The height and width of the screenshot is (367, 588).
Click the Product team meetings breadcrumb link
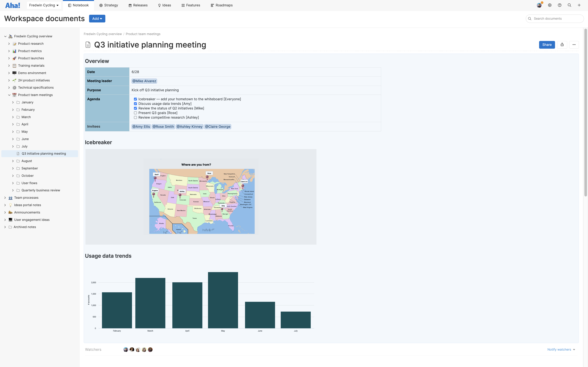click(x=143, y=34)
